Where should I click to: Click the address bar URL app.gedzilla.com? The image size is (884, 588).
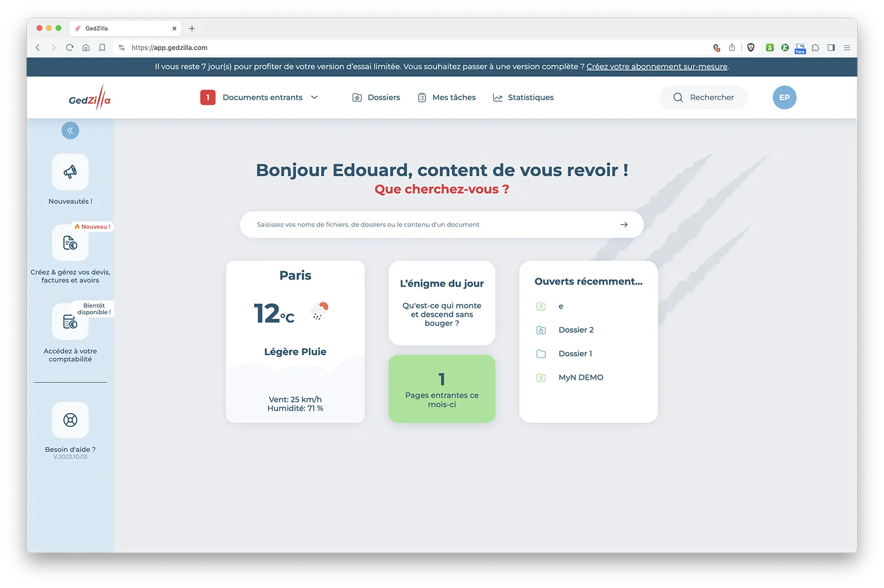coord(170,48)
